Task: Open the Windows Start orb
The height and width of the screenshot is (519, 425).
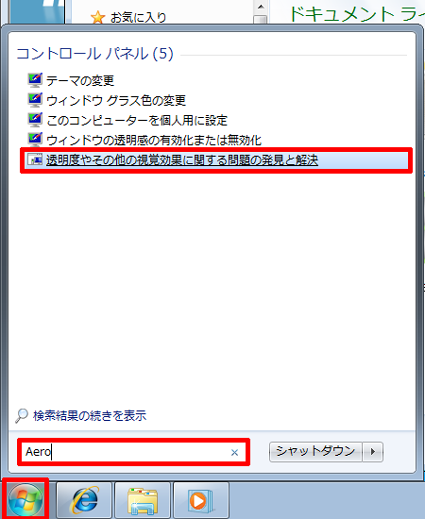Action: pyautogui.click(x=25, y=499)
